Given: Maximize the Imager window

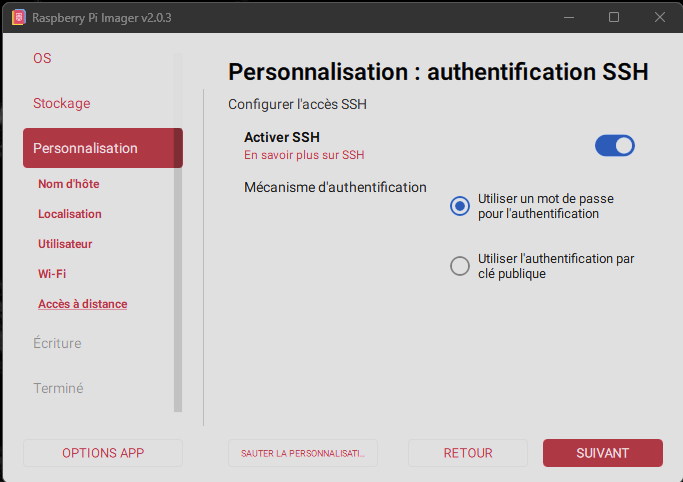Looking at the screenshot, I should (614, 17).
